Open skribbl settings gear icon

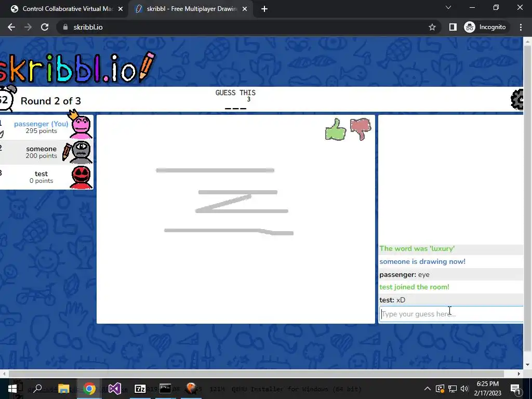pyautogui.click(x=517, y=99)
